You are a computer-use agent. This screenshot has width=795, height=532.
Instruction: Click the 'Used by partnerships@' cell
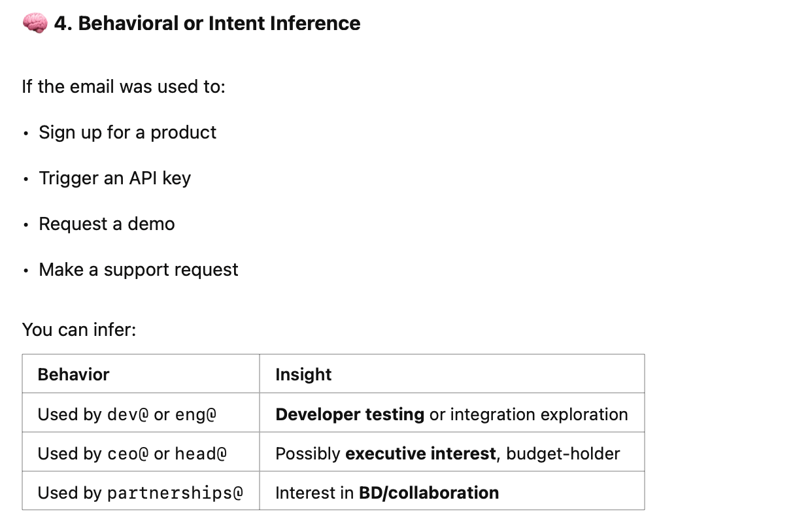[141, 491]
